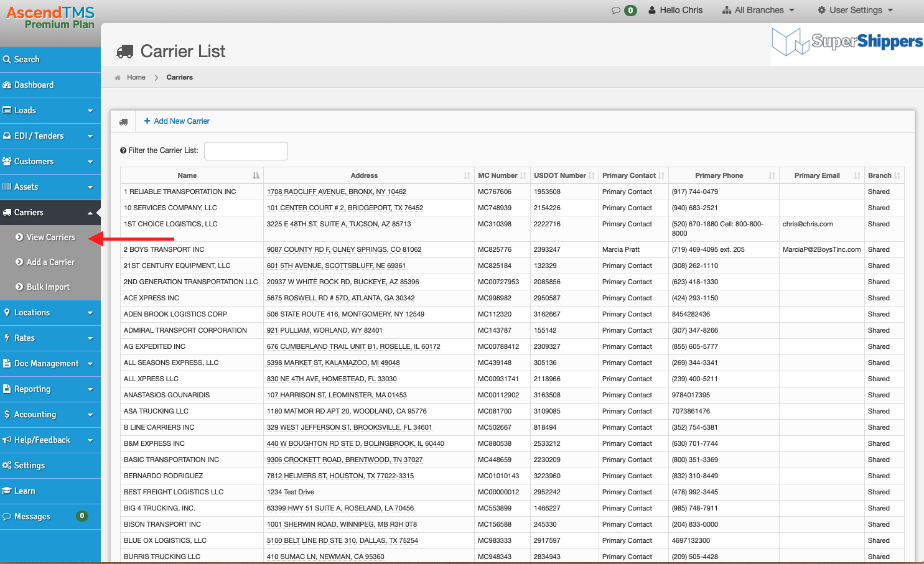
Task: Click the Search magnifier icon in sidebar
Action: tap(7, 60)
